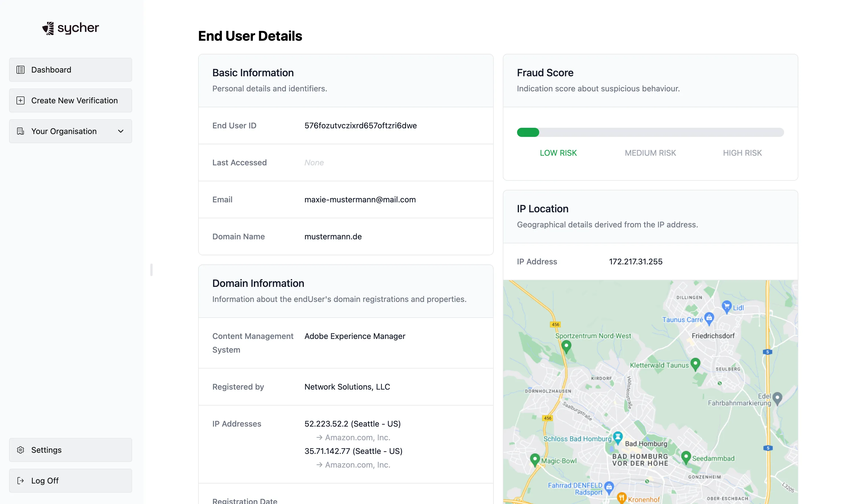Click the Settings gear icon
This screenshot has width=853, height=504.
pos(20,450)
